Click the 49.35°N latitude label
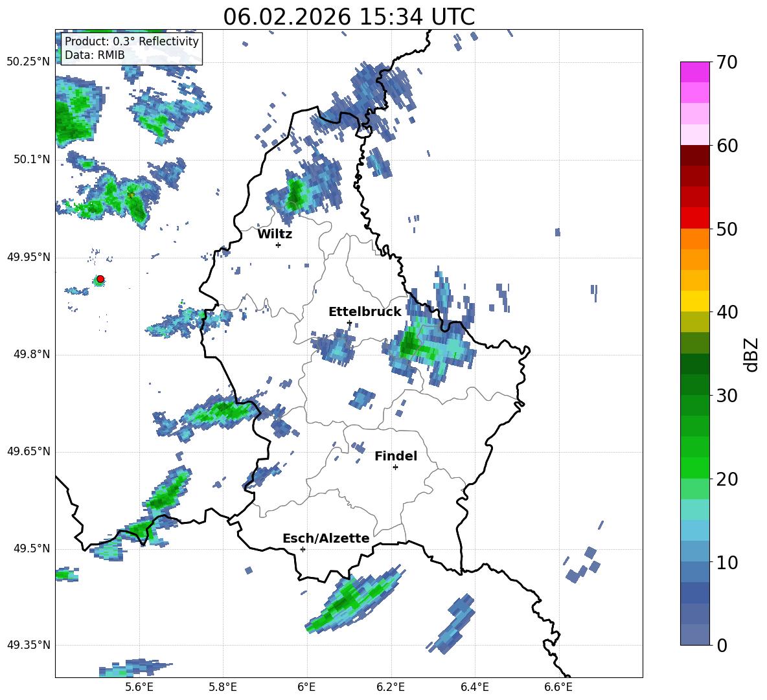Screen dimensions: 767x700 click(x=29, y=645)
